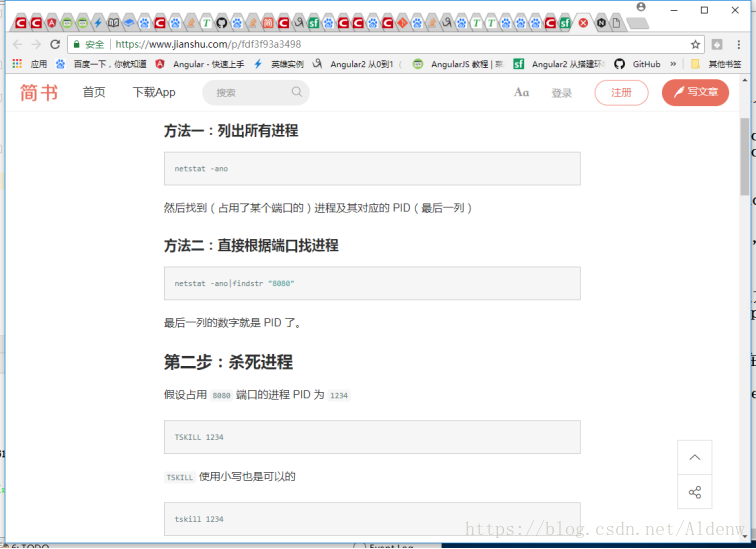This screenshot has height=549, width=756.
Task: Click the netstat findstr "8080" code line
Action: [234, 283]
